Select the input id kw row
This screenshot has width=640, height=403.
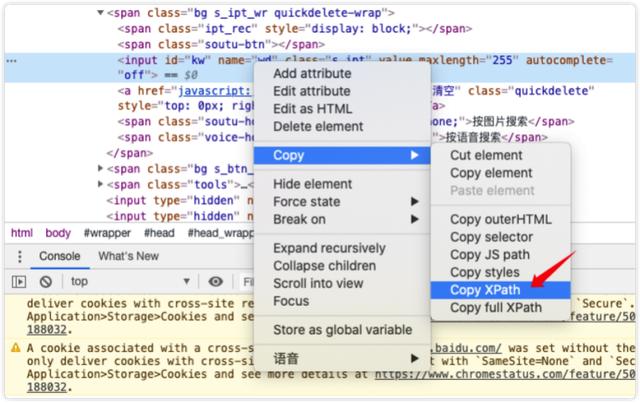point(320,68)
